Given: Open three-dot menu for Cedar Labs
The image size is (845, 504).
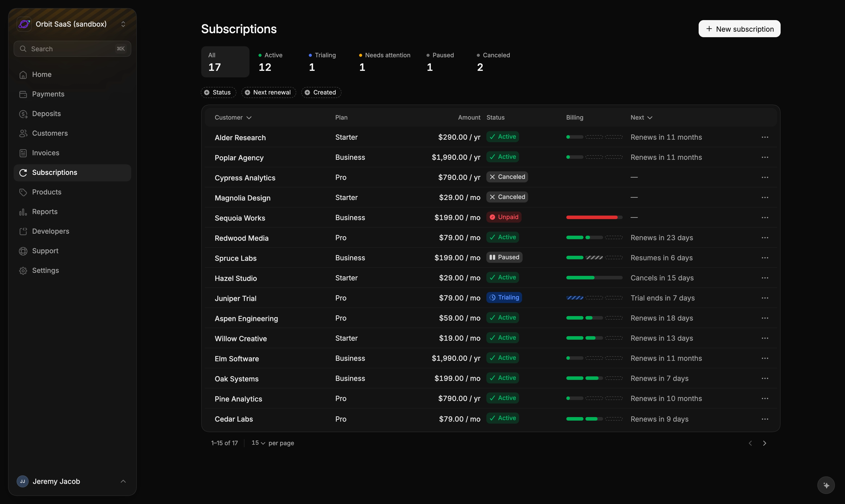Looking at the screenshot, I should [x=765, y=419].
